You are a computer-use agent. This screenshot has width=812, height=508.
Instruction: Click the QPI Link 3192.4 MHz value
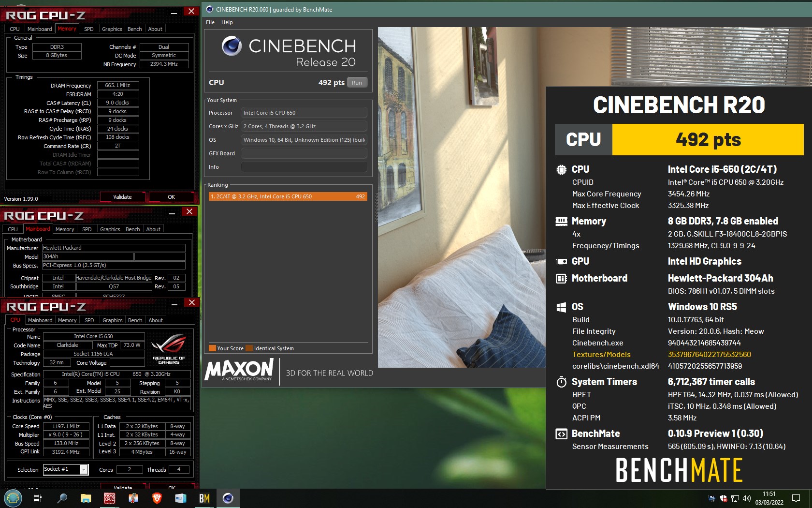click(x=66, y=452)
